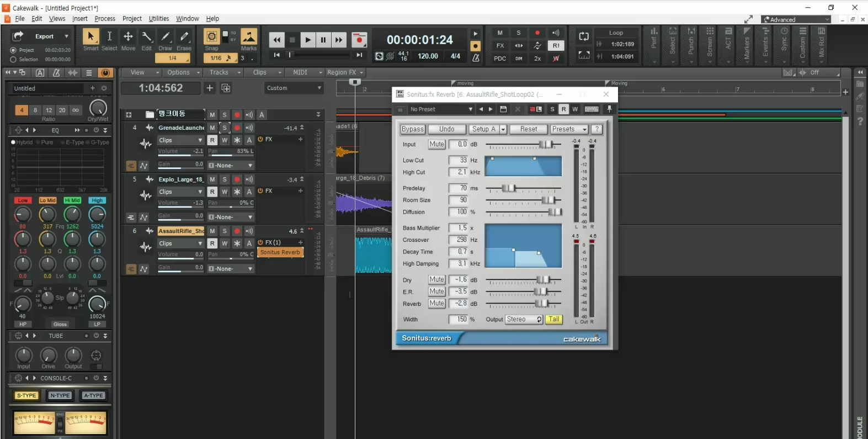The image size is (868, 439).
Task: Click the Decay Time value field
Action: click(x=458, y=252)
